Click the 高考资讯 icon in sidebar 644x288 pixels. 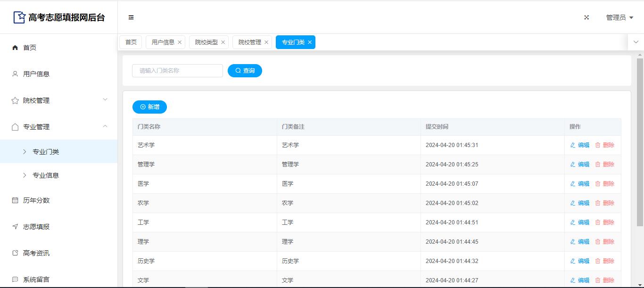(x=15, y=253)
